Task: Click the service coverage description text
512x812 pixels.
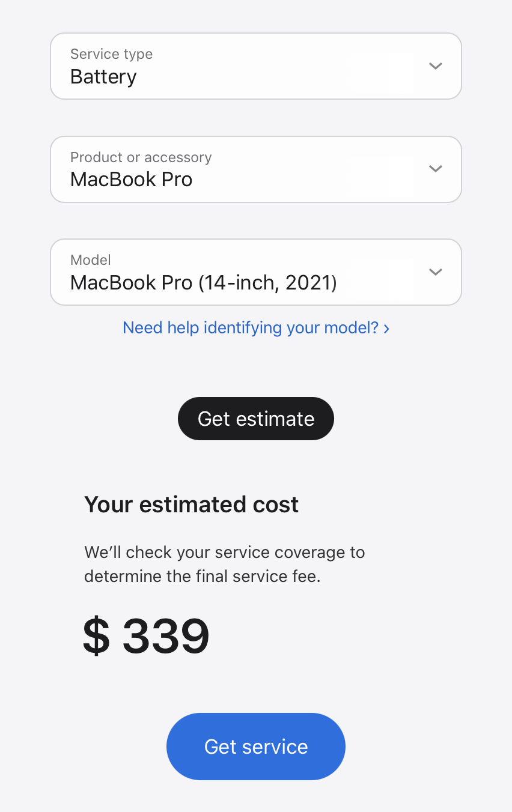Action: pos(225,565)
